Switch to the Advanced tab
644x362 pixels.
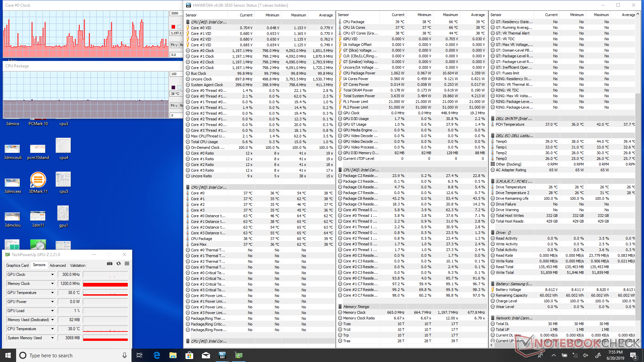tap(58, 265)
